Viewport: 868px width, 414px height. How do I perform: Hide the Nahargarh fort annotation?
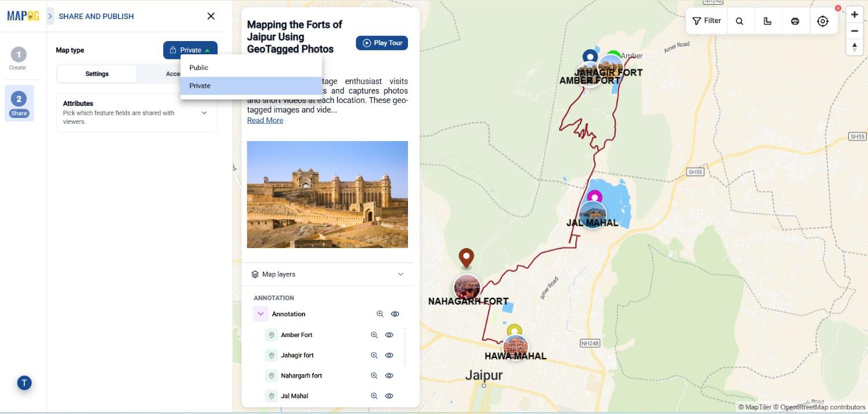click(389, 375)
